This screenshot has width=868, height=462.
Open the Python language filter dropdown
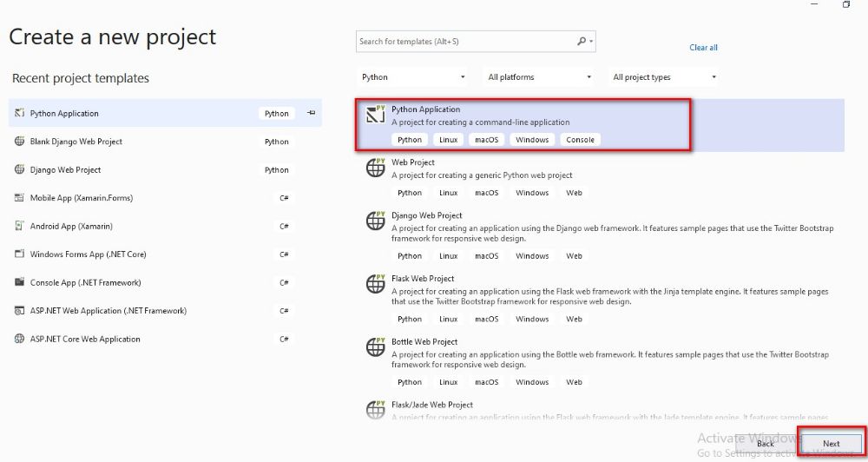click(x=413, y=77)
